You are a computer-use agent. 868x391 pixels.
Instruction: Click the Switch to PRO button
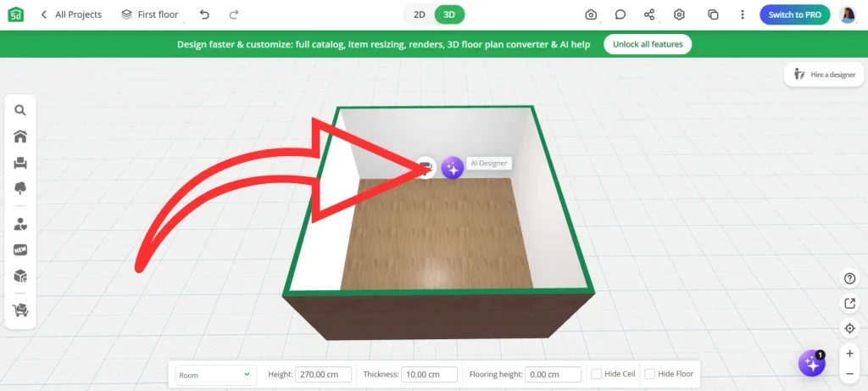[x=794, y=14]
